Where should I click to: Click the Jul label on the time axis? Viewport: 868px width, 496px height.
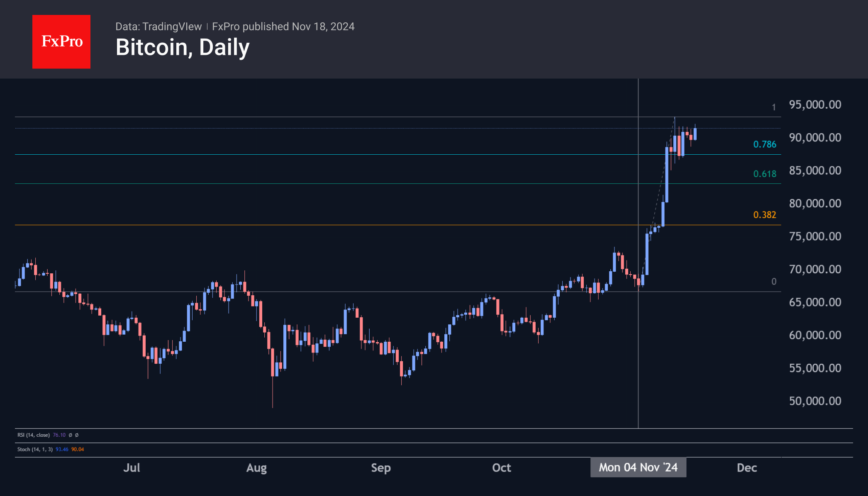click(132, 468)
